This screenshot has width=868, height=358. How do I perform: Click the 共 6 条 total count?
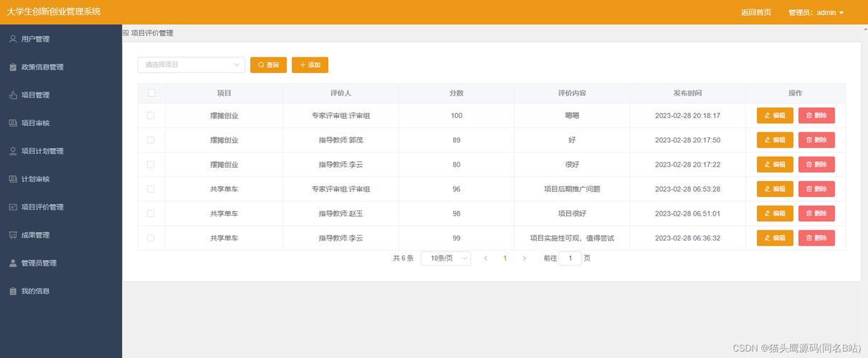(404, 258)
